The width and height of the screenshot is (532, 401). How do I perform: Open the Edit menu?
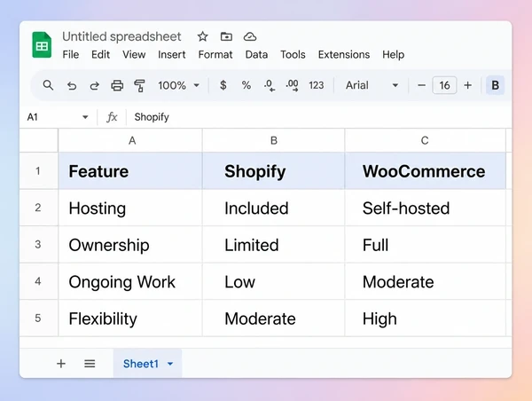[100, 55]
